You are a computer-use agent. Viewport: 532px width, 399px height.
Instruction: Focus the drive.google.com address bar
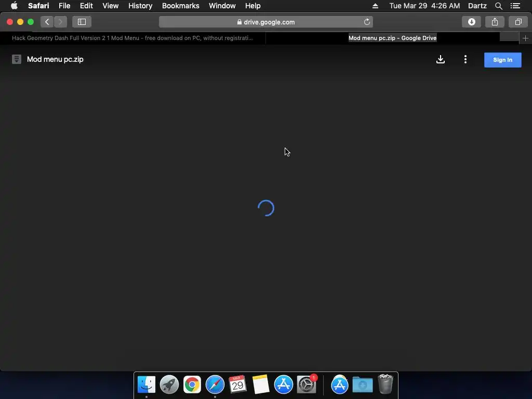pyautogui.click(x=265, y=22)
